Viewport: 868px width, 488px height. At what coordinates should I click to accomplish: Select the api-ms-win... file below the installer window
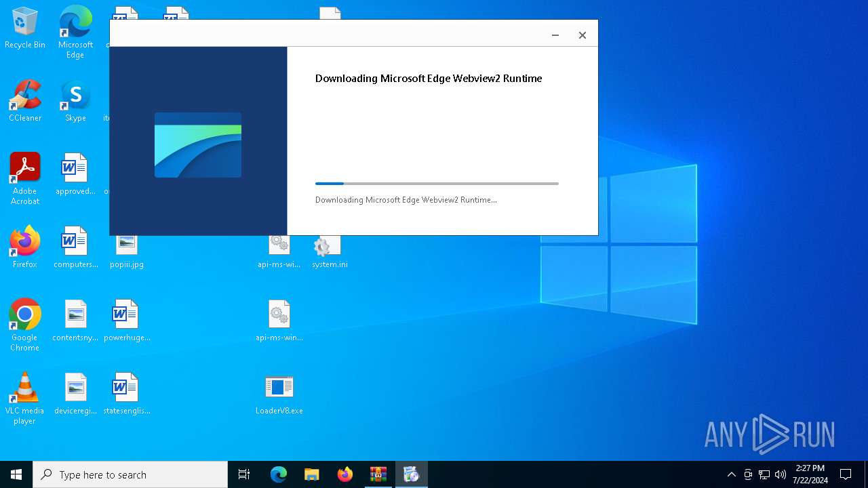point(279,321)
